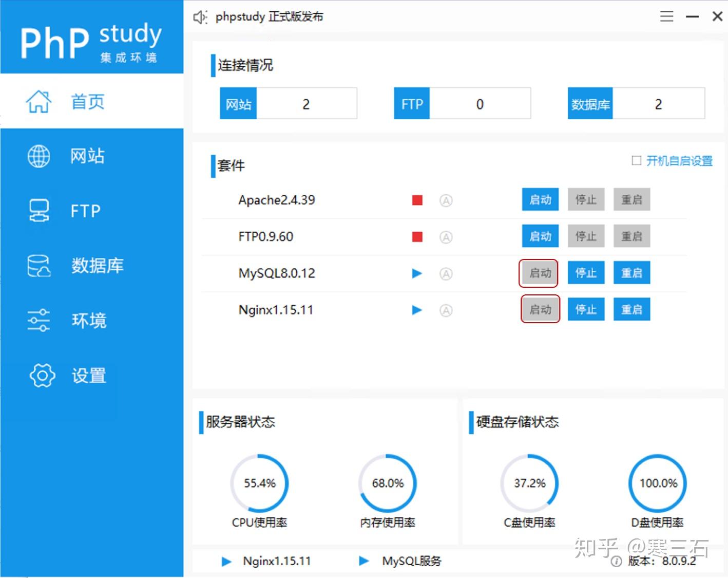The width and height of the screenshot is (728, 578).
Task: Click the CPU usage donut chart
Action: pyautogui.click(x=259, y=483)
